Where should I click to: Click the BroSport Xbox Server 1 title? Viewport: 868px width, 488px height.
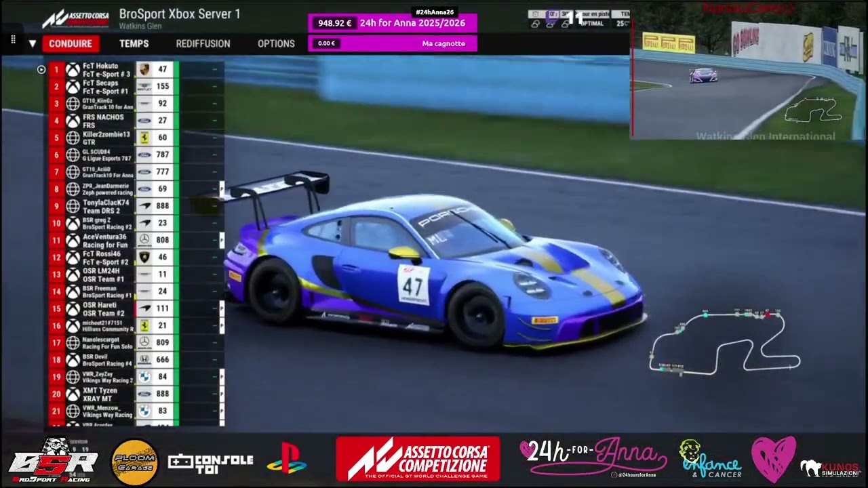pos(180,14)
